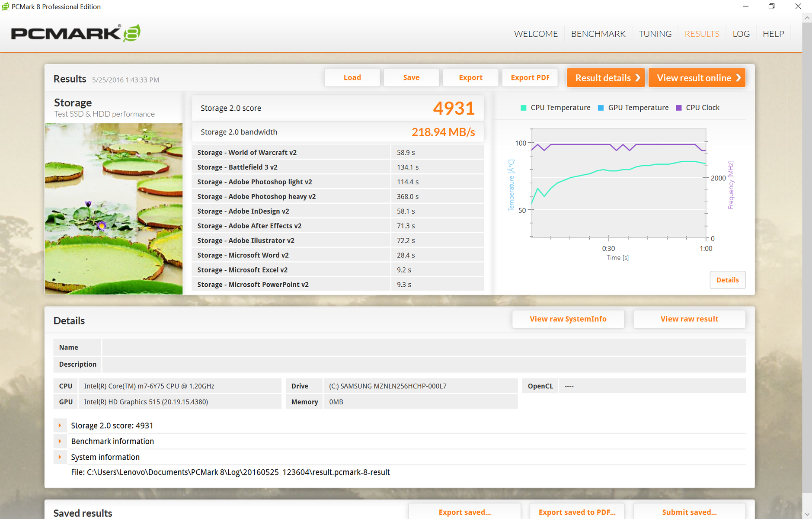Select the World of Warcraft v2 row
Image resolution: width=812 pixels, height=519 pixels.
(338, 152)
